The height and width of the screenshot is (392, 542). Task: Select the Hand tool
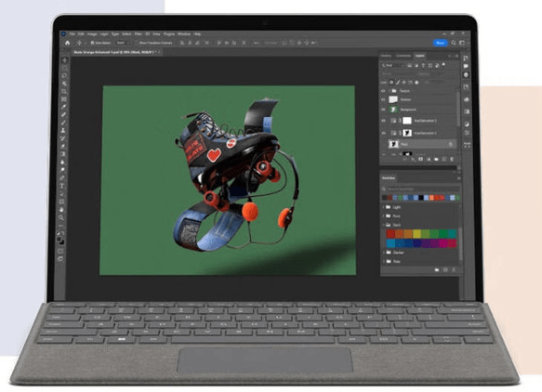[x=61, y=210]
